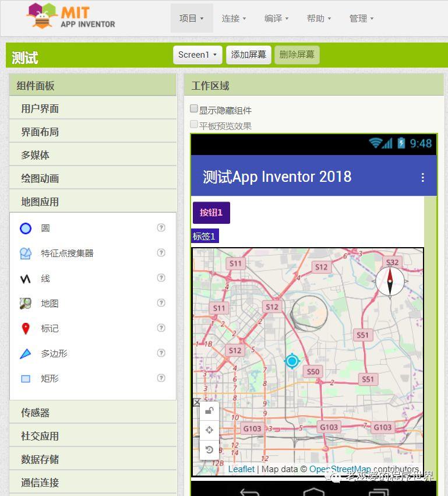This screenshot has width=448, height=496.
Task: Click the 测试App Inventor 2018 title bar
Action: pos(314,175)
